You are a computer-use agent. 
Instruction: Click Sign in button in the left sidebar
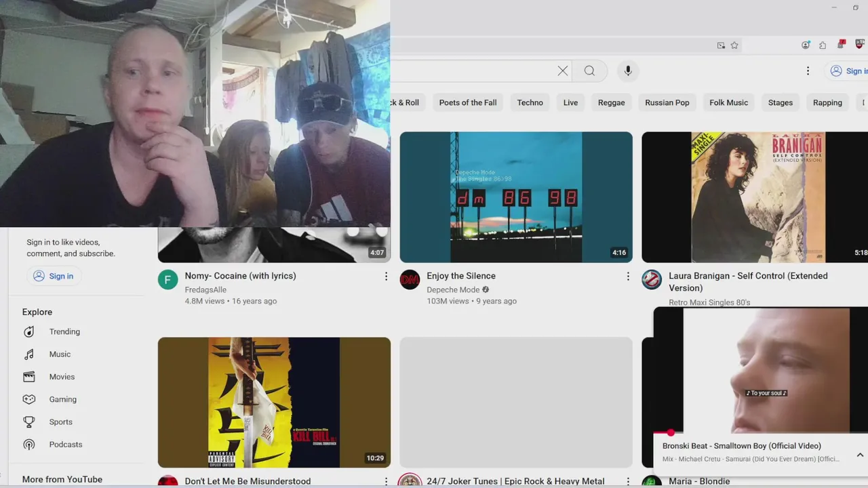(54, 276)
